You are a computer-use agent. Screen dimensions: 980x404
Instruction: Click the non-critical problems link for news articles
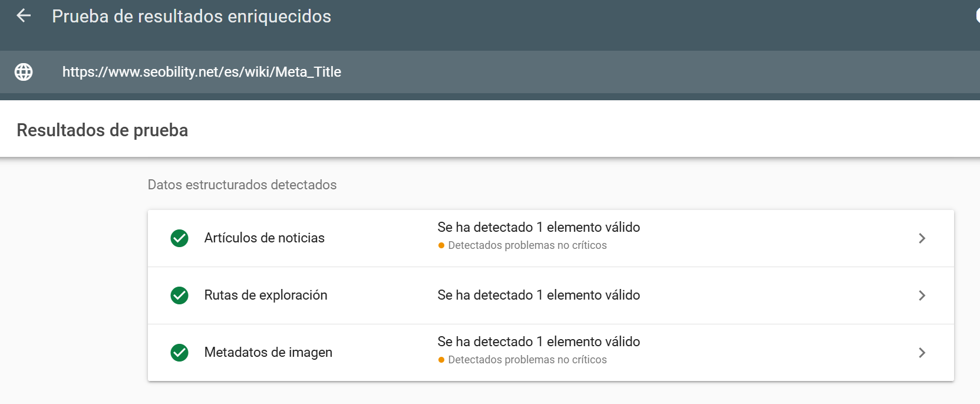click(x=527, y=245)
